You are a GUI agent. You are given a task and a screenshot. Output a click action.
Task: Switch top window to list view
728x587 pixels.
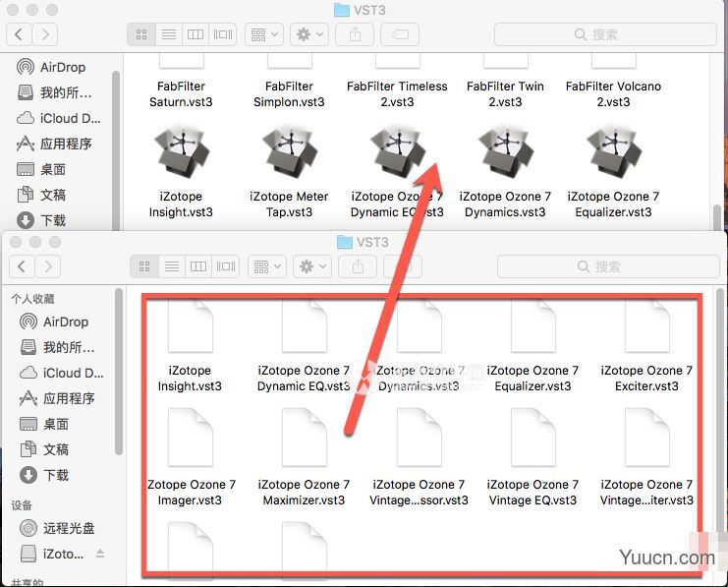pyautogui.click(x=169, y=34)
